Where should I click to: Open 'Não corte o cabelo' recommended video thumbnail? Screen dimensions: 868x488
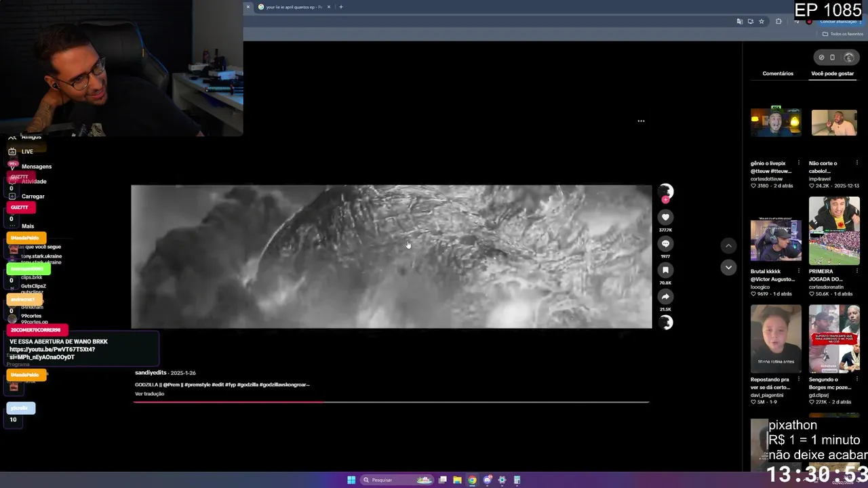click(834, 123)
